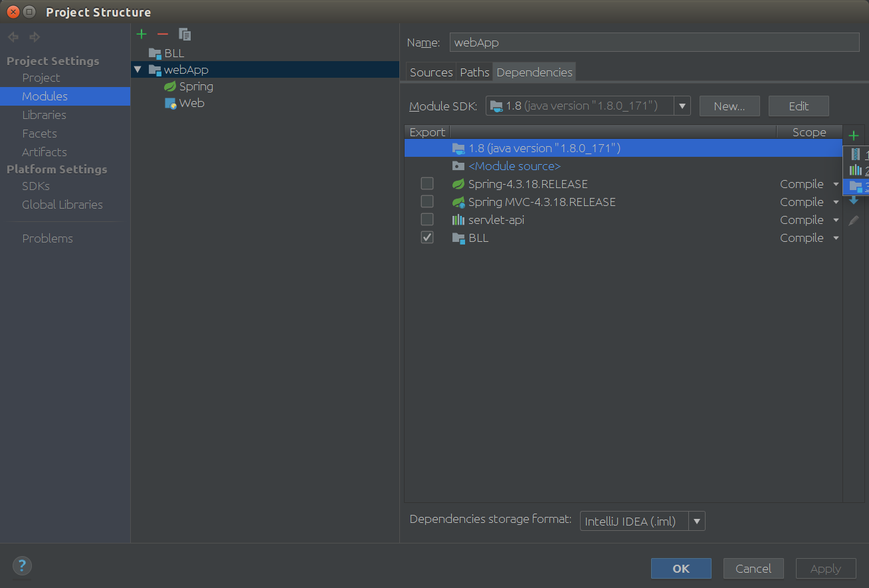Choose Module Dependency option in popup
Screen dimensions: 869x588
click(x=857, y=187)
